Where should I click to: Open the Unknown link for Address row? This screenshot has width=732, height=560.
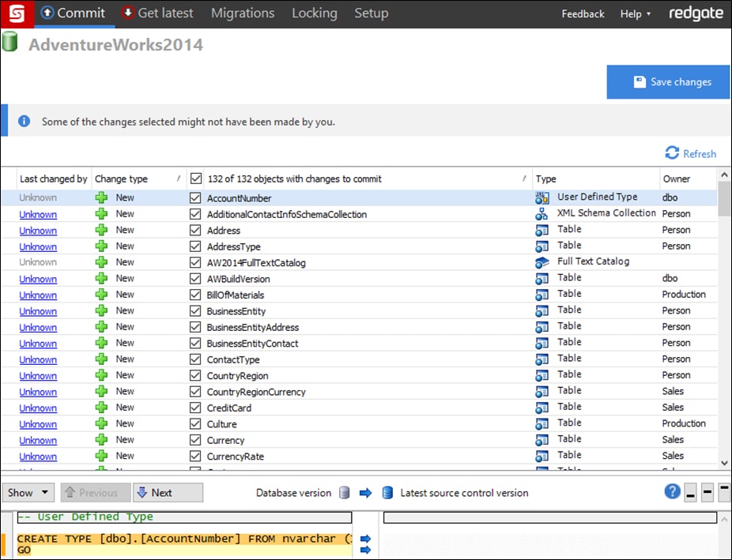pyautogui.click(x=38, y=231)
